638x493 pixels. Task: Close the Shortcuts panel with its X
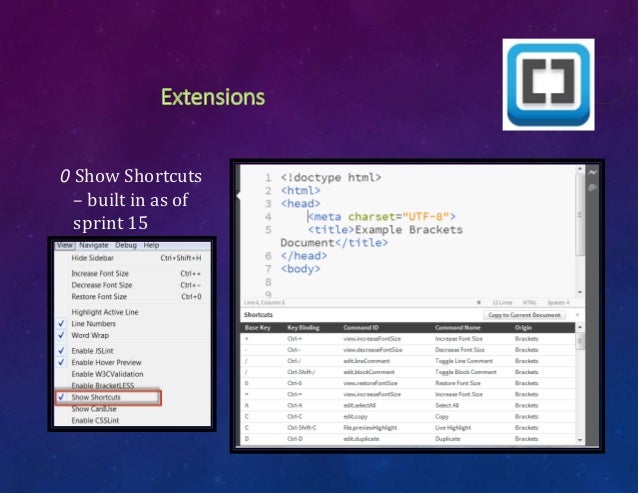click(x=577, y=315)
